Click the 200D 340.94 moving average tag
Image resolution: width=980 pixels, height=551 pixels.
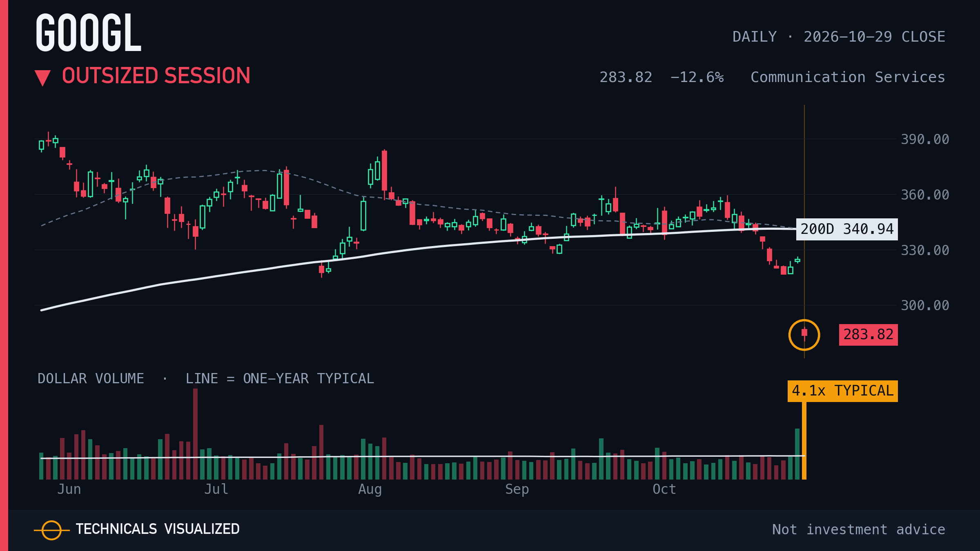click(847, 229)
